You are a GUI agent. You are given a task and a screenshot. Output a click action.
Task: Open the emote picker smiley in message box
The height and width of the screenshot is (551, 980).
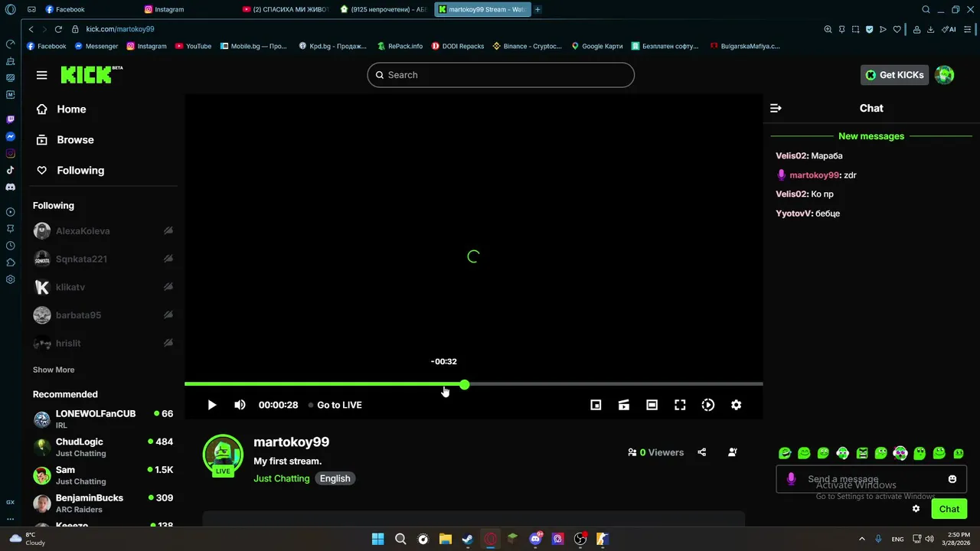952,479
